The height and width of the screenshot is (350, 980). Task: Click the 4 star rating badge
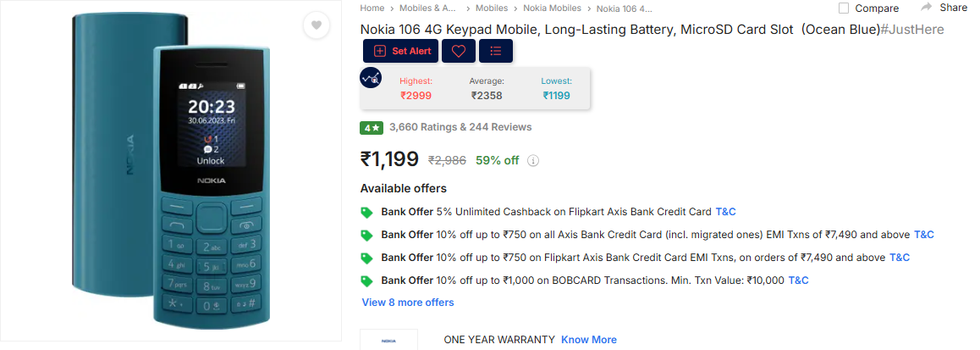pos(372,128)
